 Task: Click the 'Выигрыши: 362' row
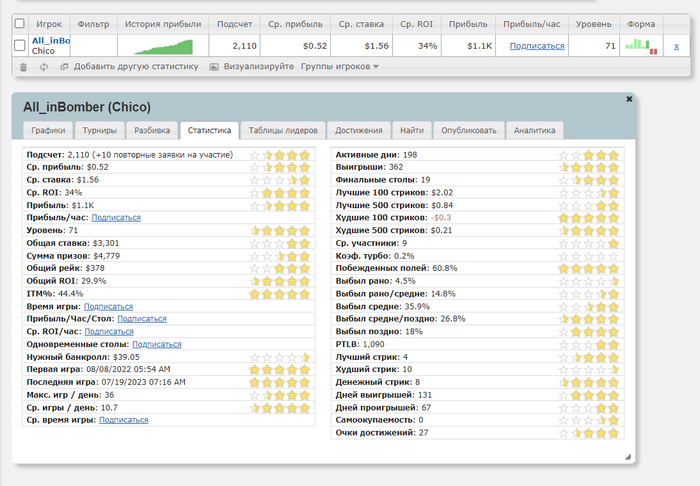(x=477, y=167)
